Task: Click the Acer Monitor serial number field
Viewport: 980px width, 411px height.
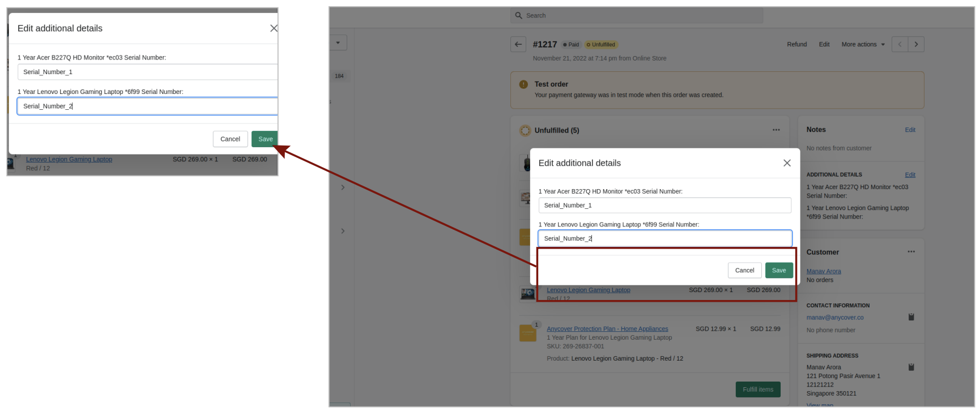Action: click(x=664, y=205)
